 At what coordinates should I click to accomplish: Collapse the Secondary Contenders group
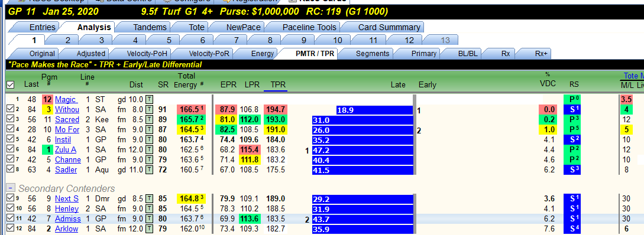coord(11,188)
